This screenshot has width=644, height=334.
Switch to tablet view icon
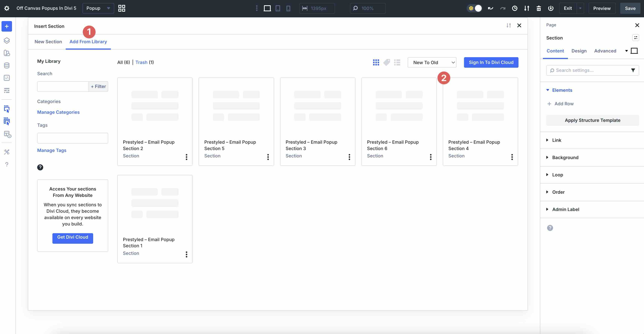click(x=278, y=8)
